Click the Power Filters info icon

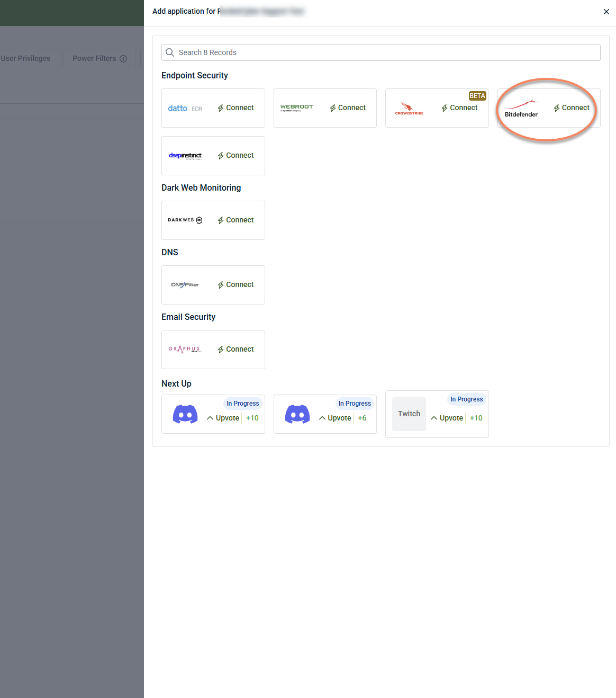(x=123, y=59)
